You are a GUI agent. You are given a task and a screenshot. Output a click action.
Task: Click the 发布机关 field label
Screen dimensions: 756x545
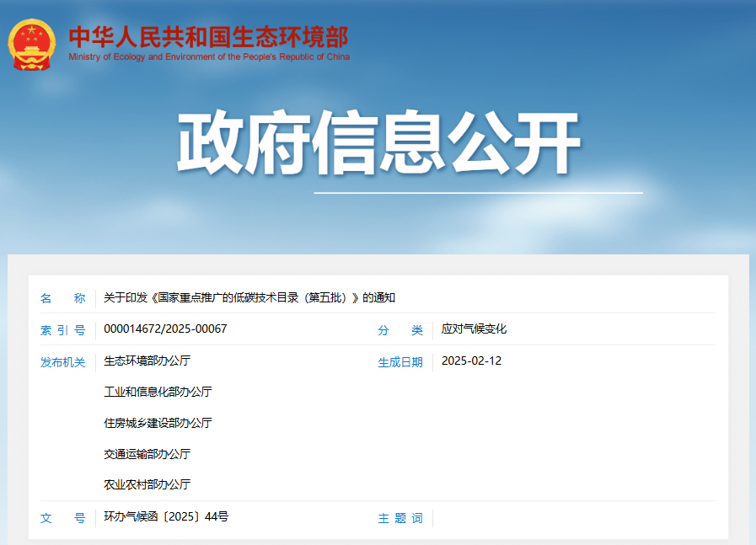pos(63,362)
